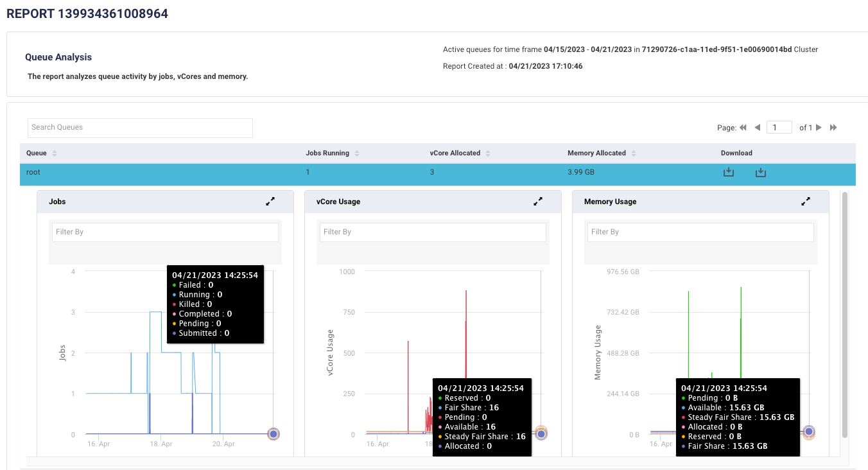Click the Jobs panel title
This screenshot has height=470, width=868.
[x=57, y=202]
